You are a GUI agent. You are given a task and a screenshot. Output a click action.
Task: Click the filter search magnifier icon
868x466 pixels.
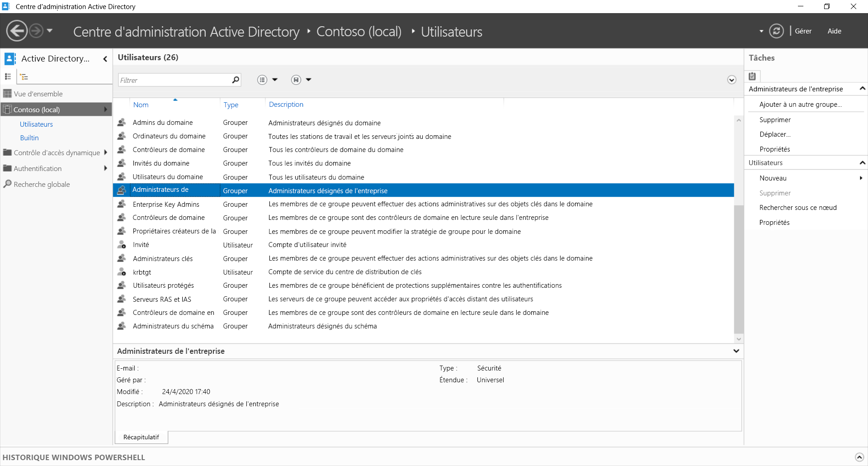click(x=236, y=80)
